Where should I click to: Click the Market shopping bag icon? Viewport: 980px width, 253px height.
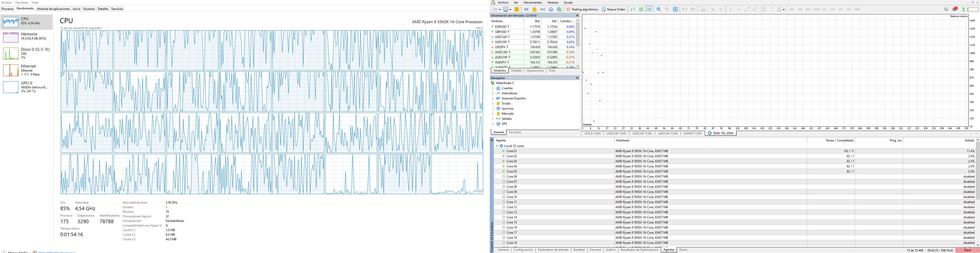[534, 9]
